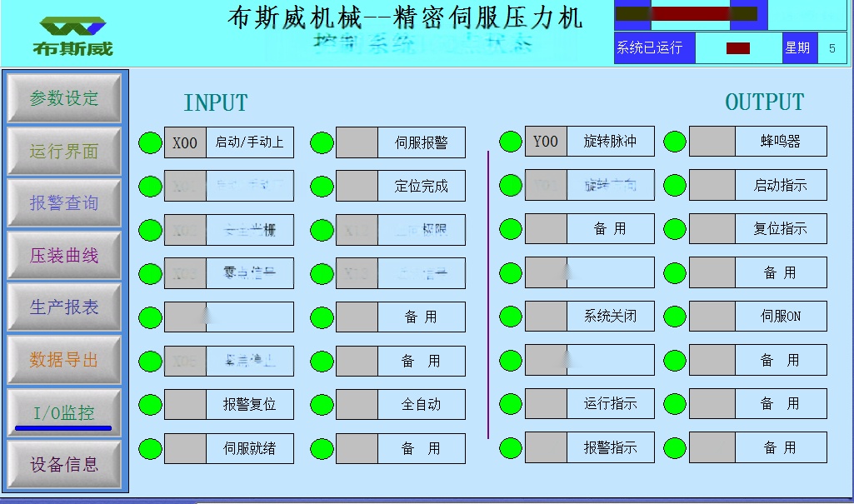
Task: Open 生产报表 report page
Action: pyautogui.click(x=63, y=307)
